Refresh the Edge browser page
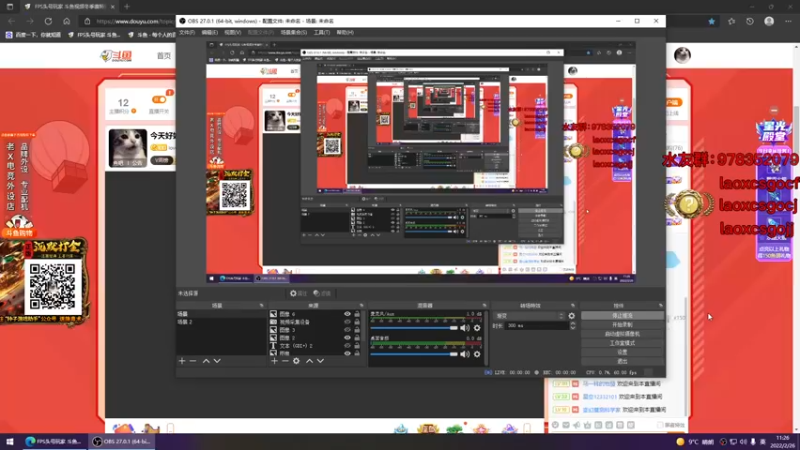Image resolution: width=800 pixels, height=450 pixels. tap(48, 21)
